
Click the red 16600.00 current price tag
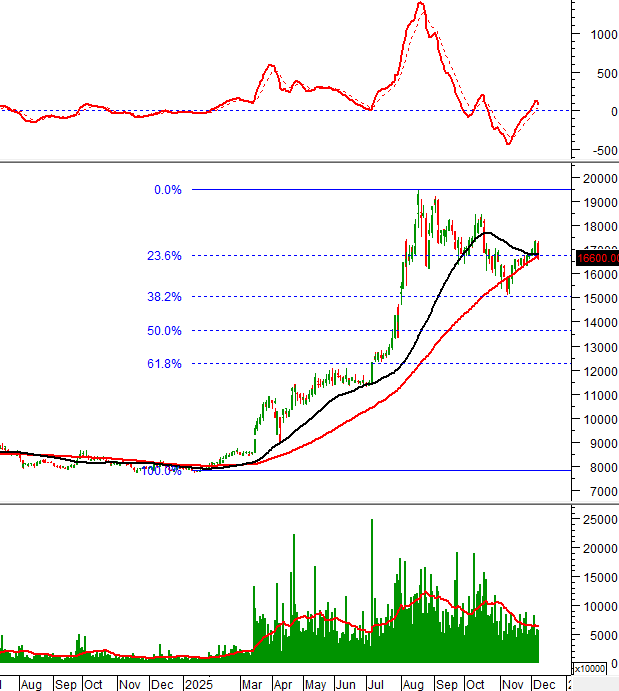597,258
